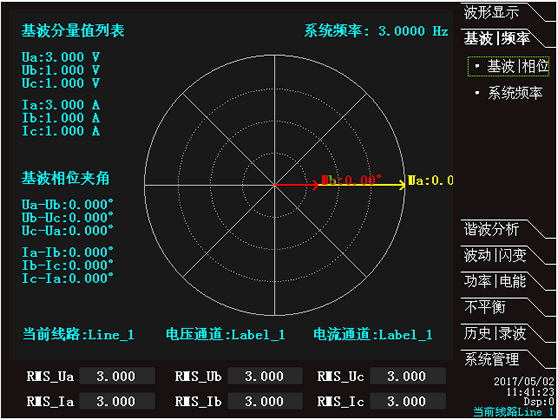Image resolution: width=558 pixels, height=420 pixels.
Task: Click the Ib-Ic:0.000° phase angle
Action: (x=67, y=266)
